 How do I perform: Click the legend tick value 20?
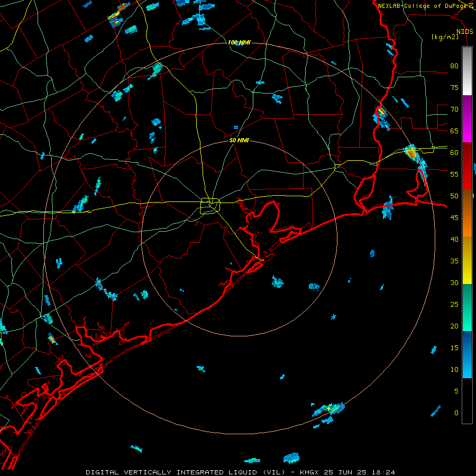coord(454,326)
